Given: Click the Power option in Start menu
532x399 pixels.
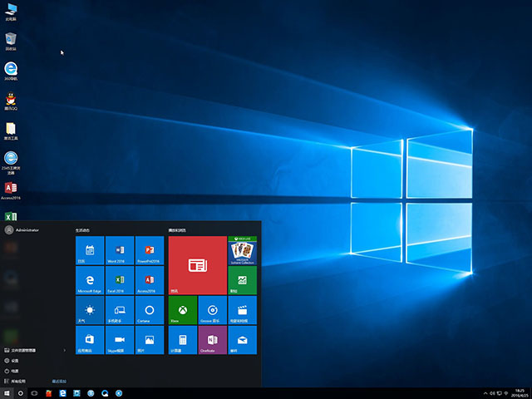Looking at the screenshot, I should [x=15, y=371].
